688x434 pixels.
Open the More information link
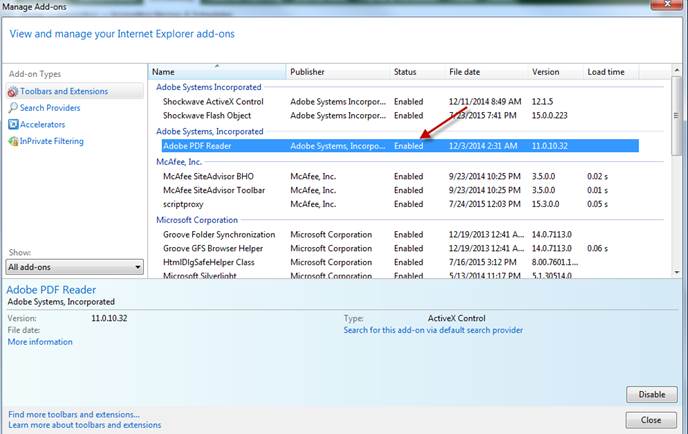(40, 342)
